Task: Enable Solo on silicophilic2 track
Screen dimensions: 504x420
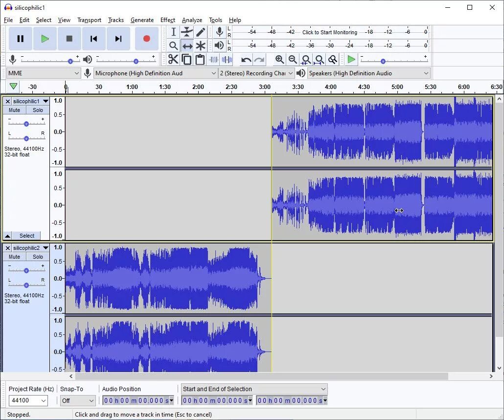Action: coord(37,257)
